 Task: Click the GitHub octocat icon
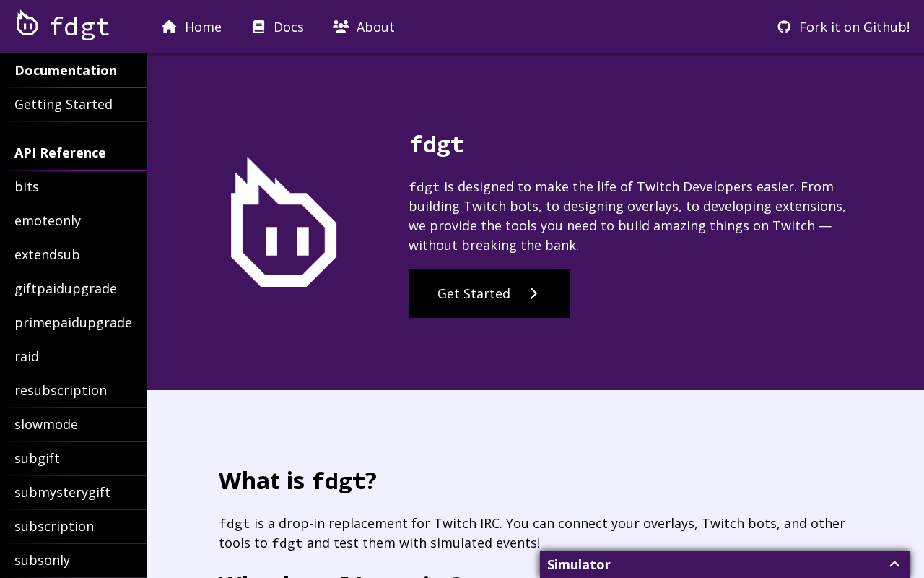[x=784, y=27]
